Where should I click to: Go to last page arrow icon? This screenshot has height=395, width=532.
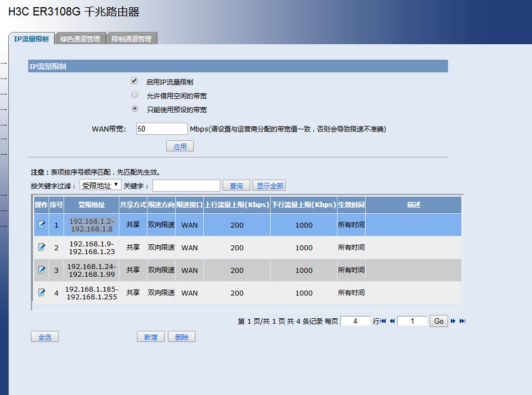click(x=462, y=321)
